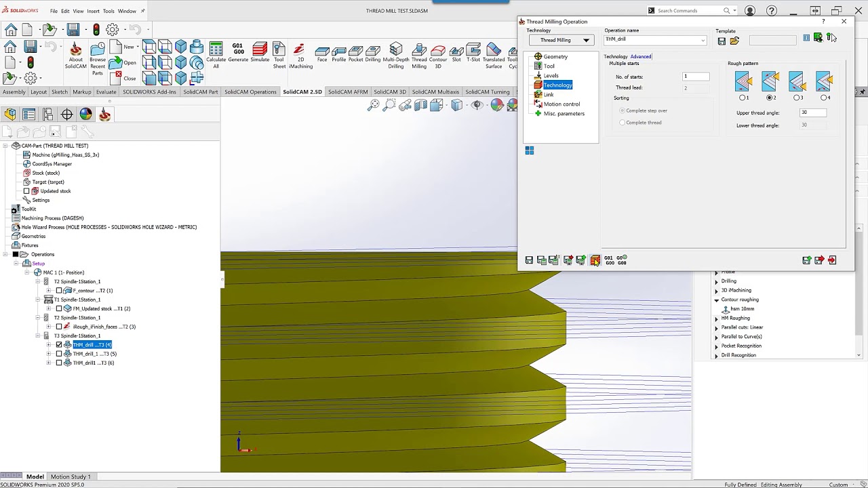Switch to SolidCAM Turning ribbon tab
The width and height of the screenshot is (868, 488).
(x=487, y=92)
